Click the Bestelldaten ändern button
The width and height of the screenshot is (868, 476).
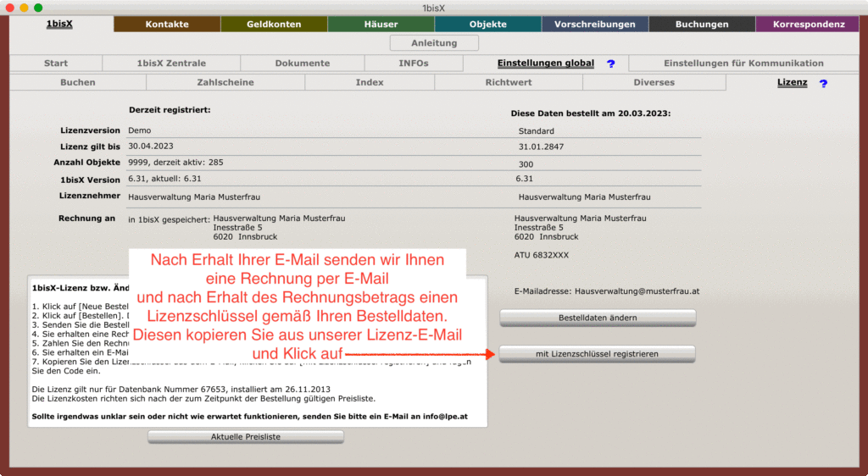pos(598,318)
